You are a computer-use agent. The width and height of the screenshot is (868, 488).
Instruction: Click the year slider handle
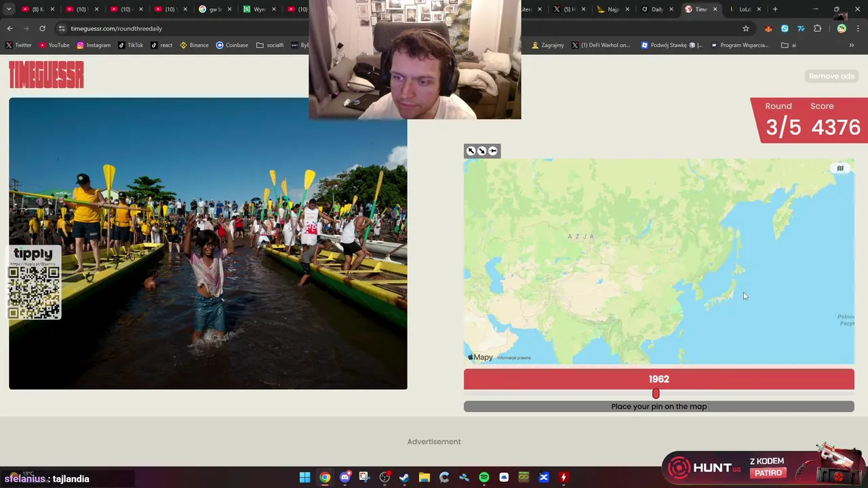click(656, 394)
